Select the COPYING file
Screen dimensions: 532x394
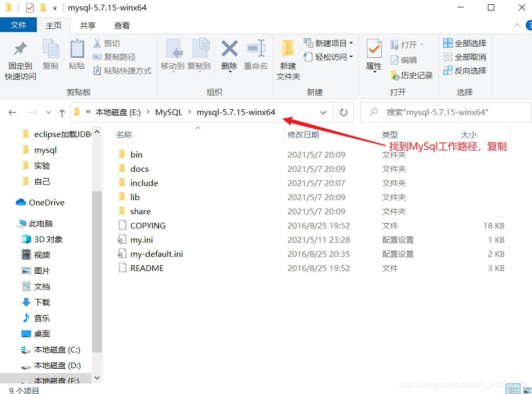click(x=148, y=226)
